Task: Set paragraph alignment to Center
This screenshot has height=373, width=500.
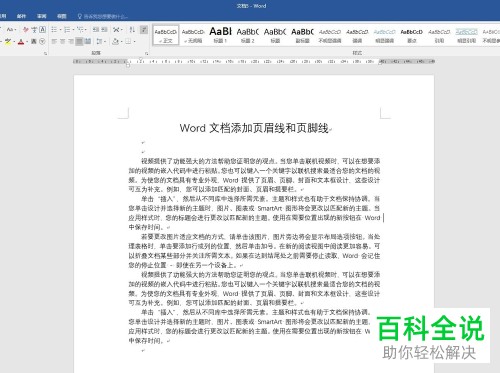Action: pyautogui.click(x=62, y=42)
